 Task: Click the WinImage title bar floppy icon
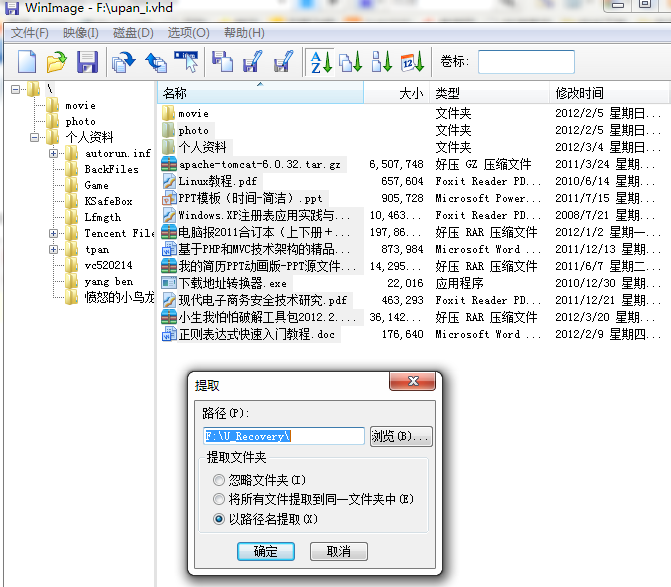[x=12, y=8]
